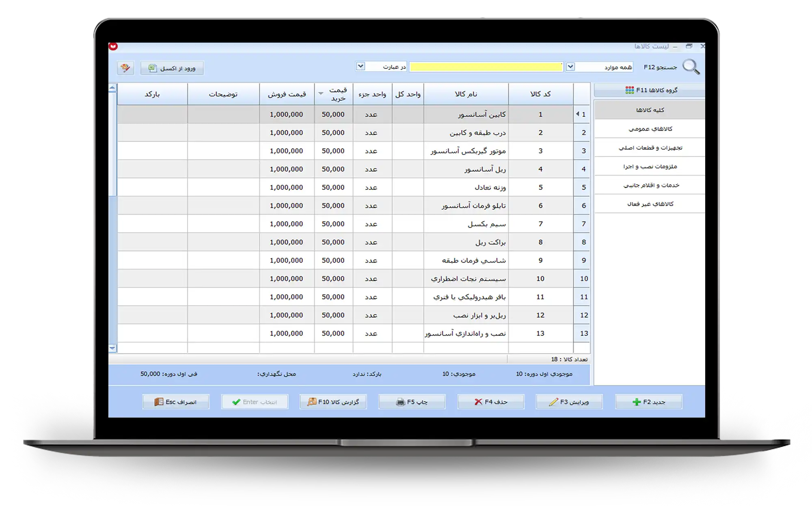Click the magnifier search icon
The width and height of the screenshot is (812, 506).
click(691, 67)
